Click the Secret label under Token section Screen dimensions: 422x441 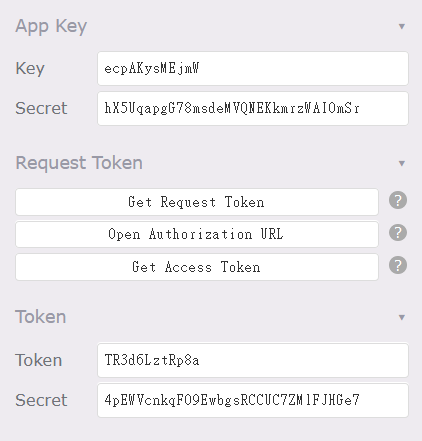41,400
